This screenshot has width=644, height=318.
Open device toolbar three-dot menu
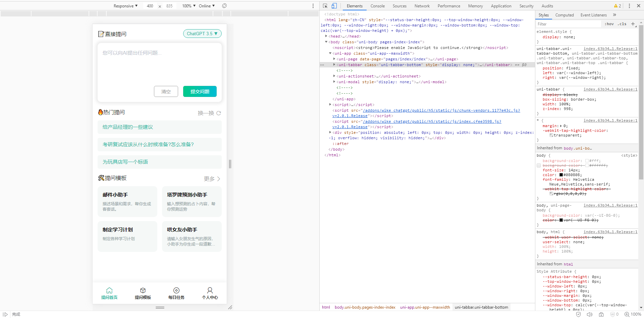tap(313, 6)
